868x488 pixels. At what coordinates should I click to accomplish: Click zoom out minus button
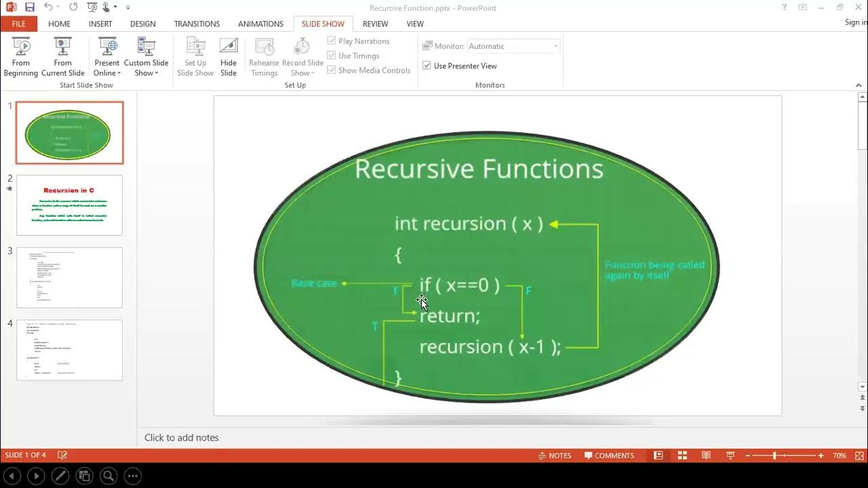click(747, 455)
